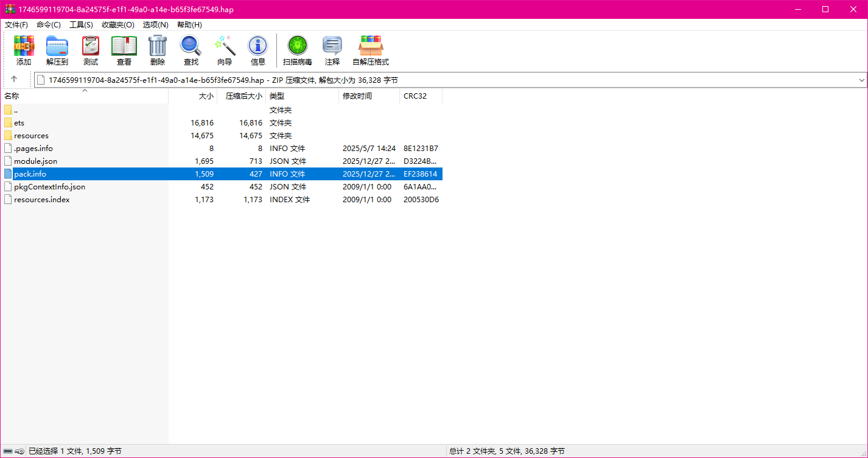
Task: Open the 工具(S) menu
Action: pyautogui.click(x=81, y=24)
